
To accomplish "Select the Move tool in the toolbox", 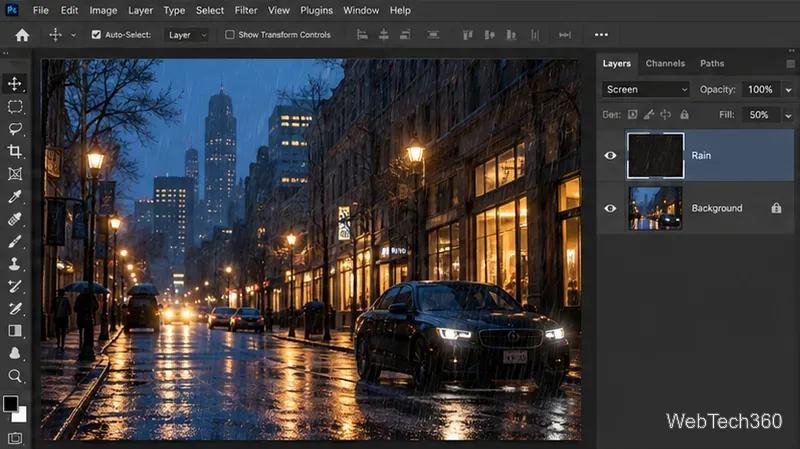I will tap(15, 84).
